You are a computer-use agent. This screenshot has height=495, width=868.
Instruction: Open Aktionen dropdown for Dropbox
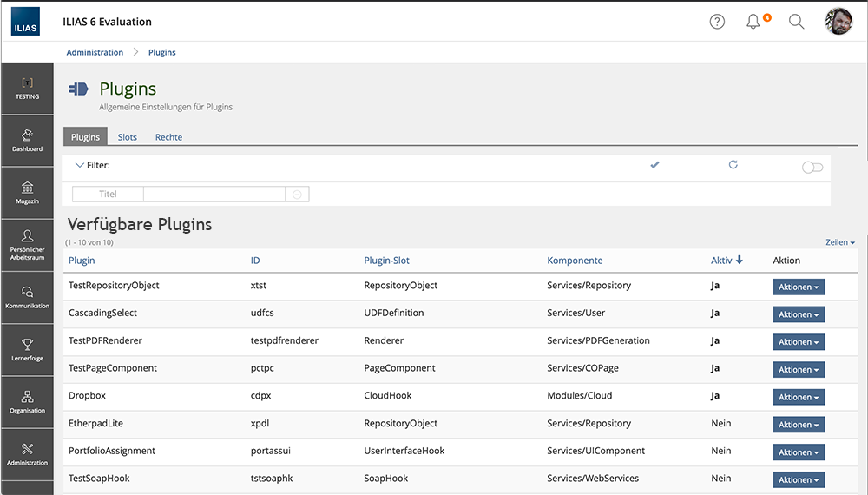(798, 397)
